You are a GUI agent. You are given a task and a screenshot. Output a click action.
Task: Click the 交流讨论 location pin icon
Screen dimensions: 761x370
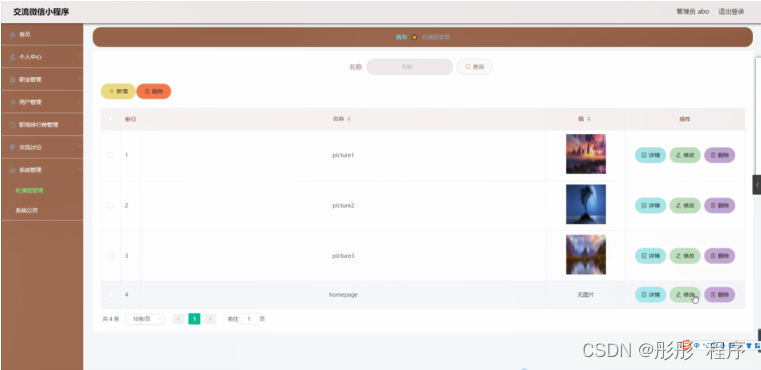pos(13,147)
